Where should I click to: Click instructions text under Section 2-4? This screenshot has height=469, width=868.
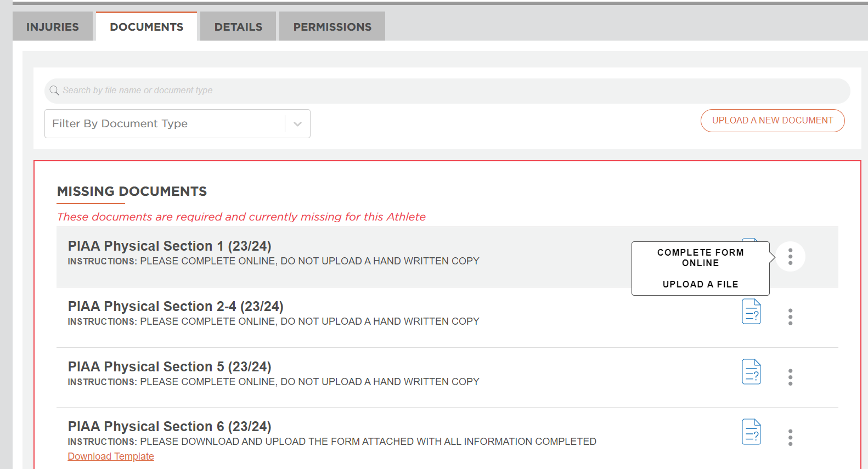[x=273, y=321]
